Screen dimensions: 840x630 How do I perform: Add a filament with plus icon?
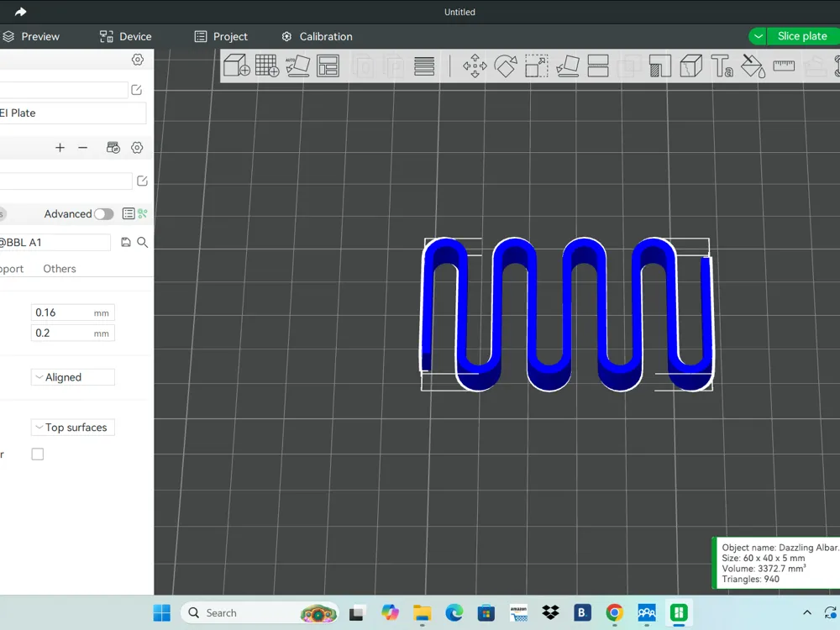60,147
